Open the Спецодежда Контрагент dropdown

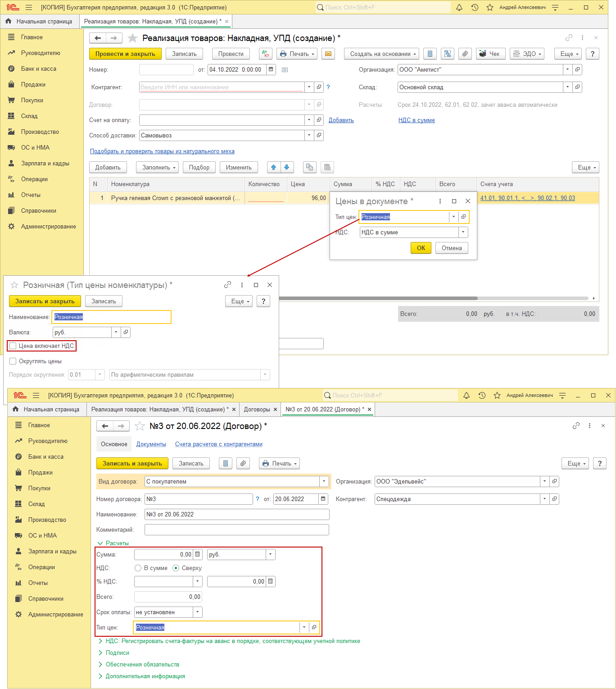(x=544, y=499)
